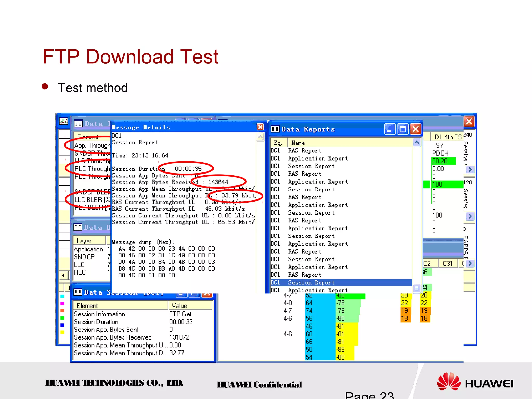Select Session App. Bytes Sent row
The image size is (532, 399).
click(x=143, y=330)
